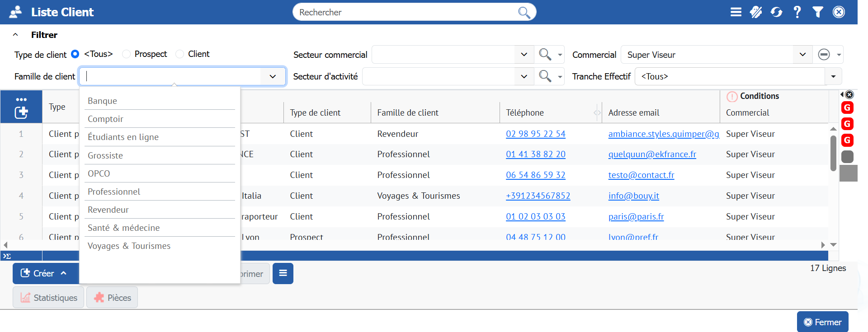
Task: Select the Prospect radio button
Action: (127, 54)
